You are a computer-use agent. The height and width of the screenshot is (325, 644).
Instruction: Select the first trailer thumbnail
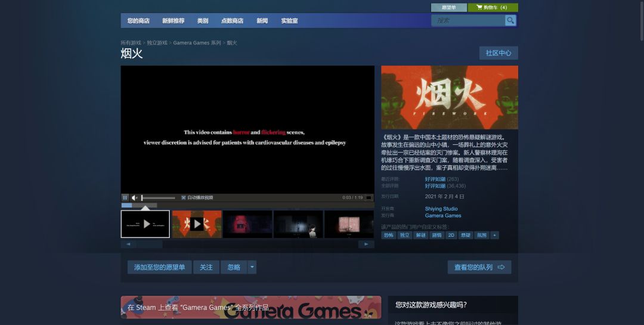point(145,224)
